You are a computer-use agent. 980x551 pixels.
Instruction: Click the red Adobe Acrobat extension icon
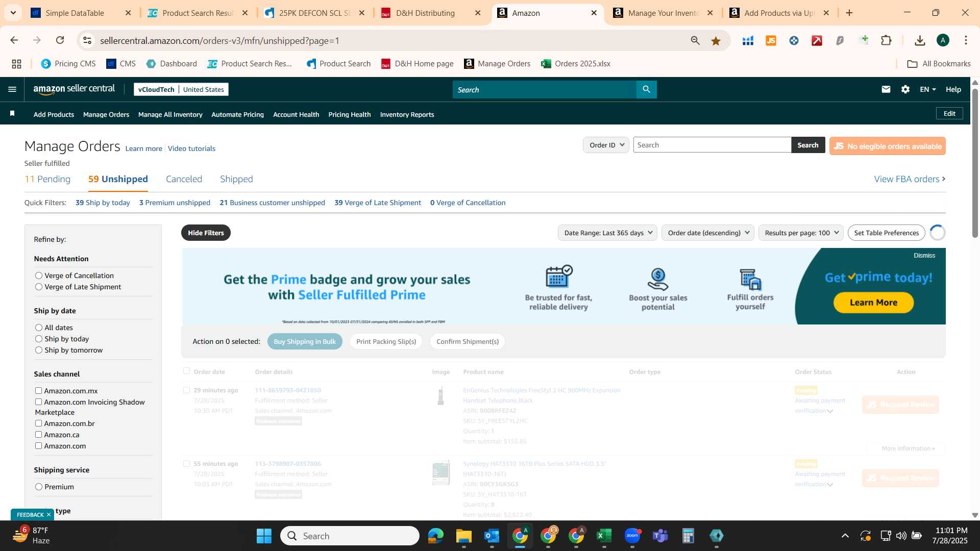(x=817, y=41)
